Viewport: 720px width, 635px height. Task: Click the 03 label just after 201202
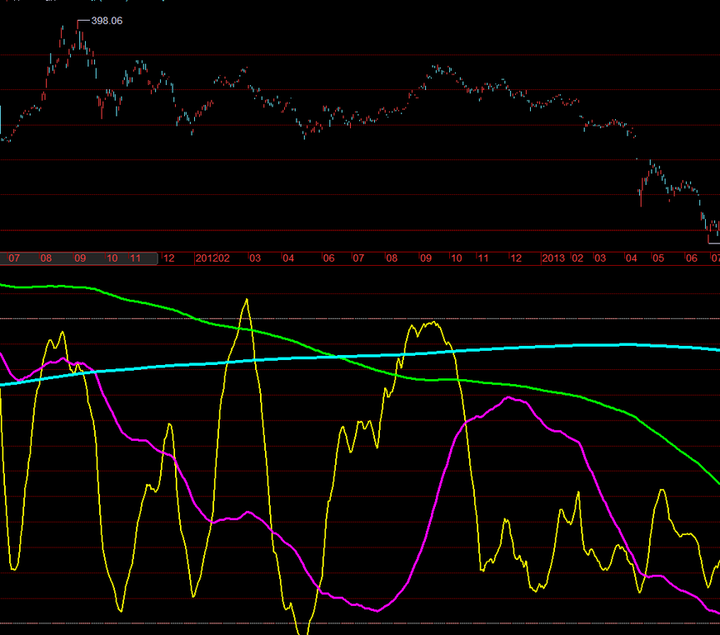pos(255,258)
